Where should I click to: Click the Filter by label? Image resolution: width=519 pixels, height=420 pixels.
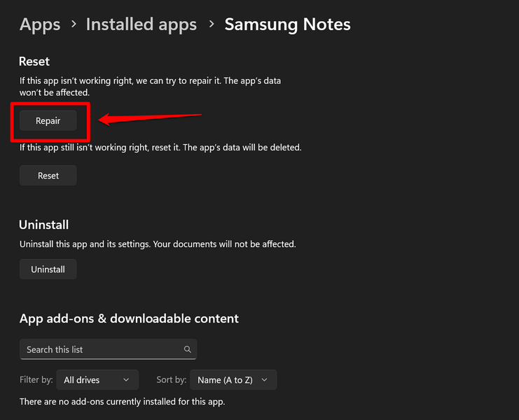tap(36, 380)
